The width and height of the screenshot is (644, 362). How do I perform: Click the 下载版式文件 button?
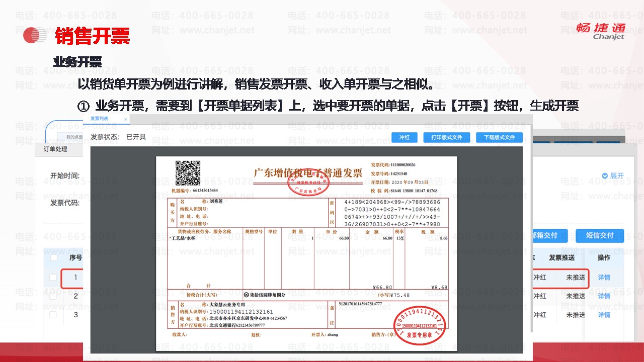(499, 137)
